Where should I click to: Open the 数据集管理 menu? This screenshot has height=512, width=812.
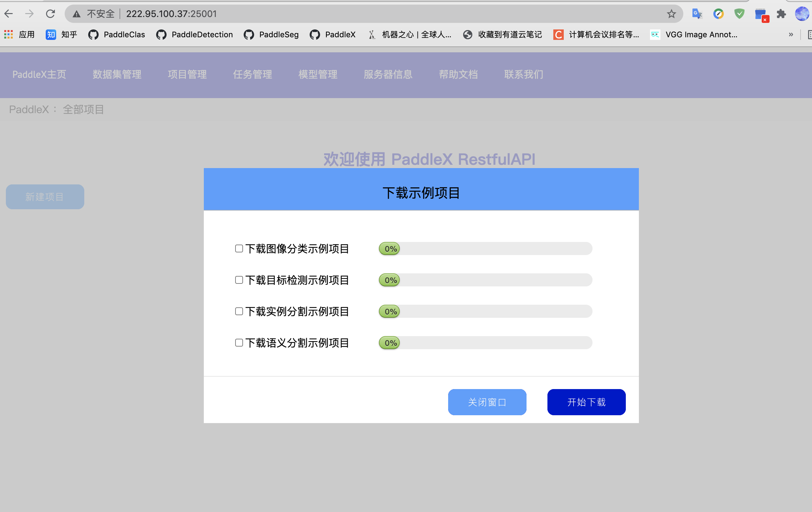coord(117,75)
